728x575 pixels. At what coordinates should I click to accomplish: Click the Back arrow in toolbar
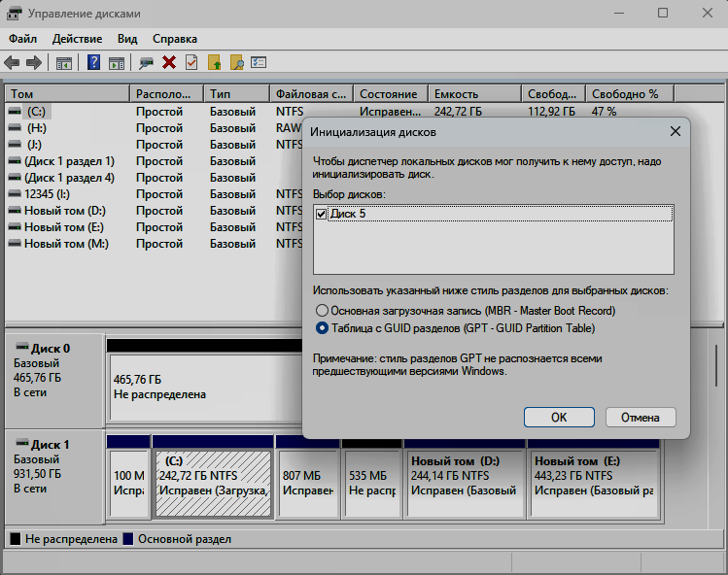pos(12,62)
